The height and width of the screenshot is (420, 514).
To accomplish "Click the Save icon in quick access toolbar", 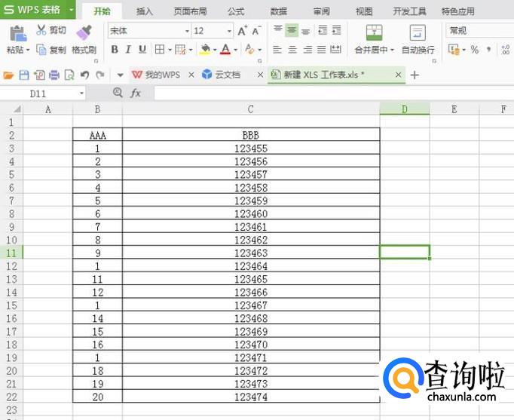I will (23, 75).
